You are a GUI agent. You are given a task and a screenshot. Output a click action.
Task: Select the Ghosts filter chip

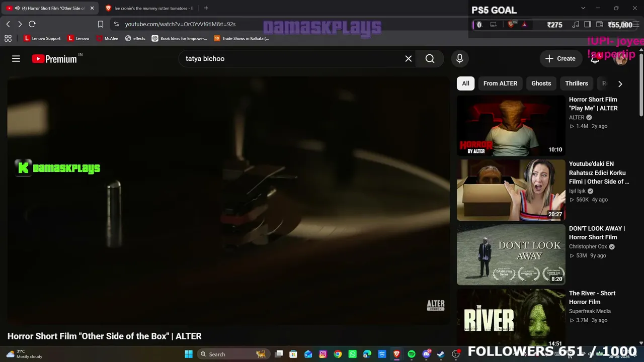pyautogui.click(x=541, y=83)
